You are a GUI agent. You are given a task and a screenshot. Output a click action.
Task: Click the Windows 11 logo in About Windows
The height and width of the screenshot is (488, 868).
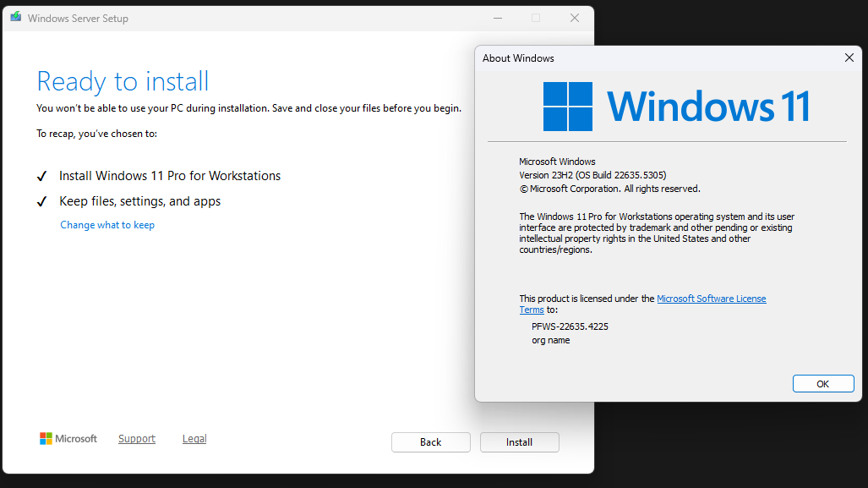676,107
